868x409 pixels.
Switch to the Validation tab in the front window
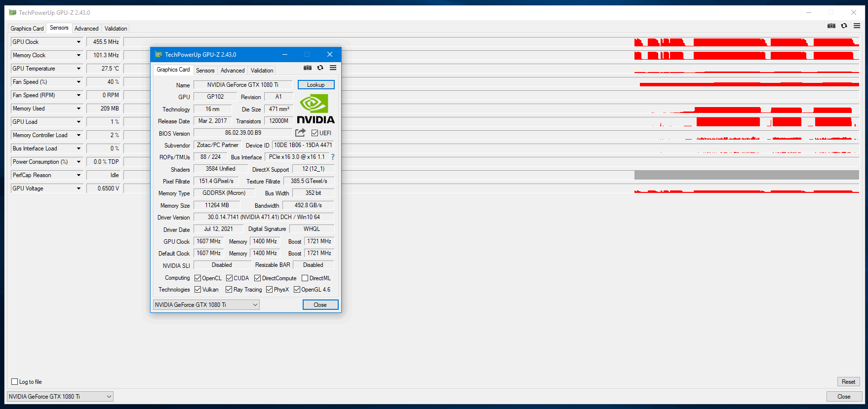pos(262,71)
